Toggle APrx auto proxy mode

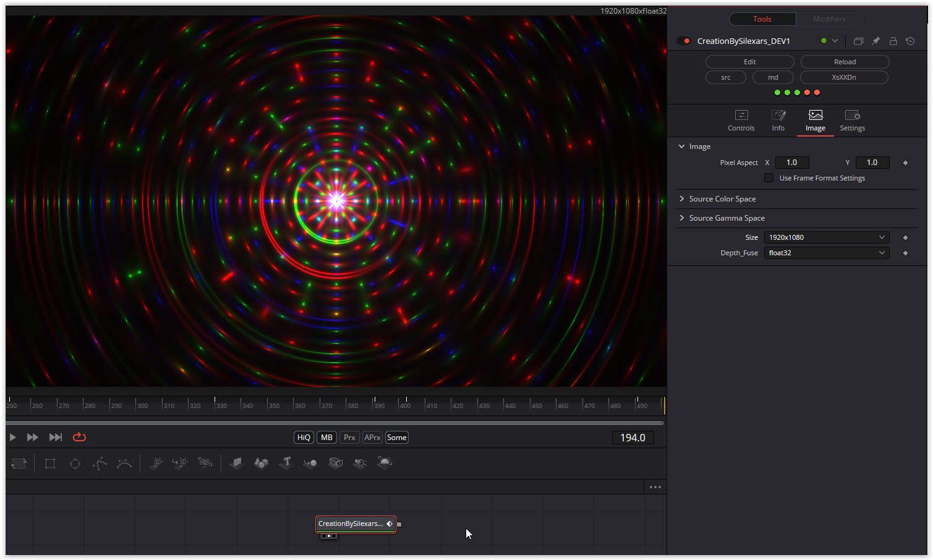coord(372,438)
